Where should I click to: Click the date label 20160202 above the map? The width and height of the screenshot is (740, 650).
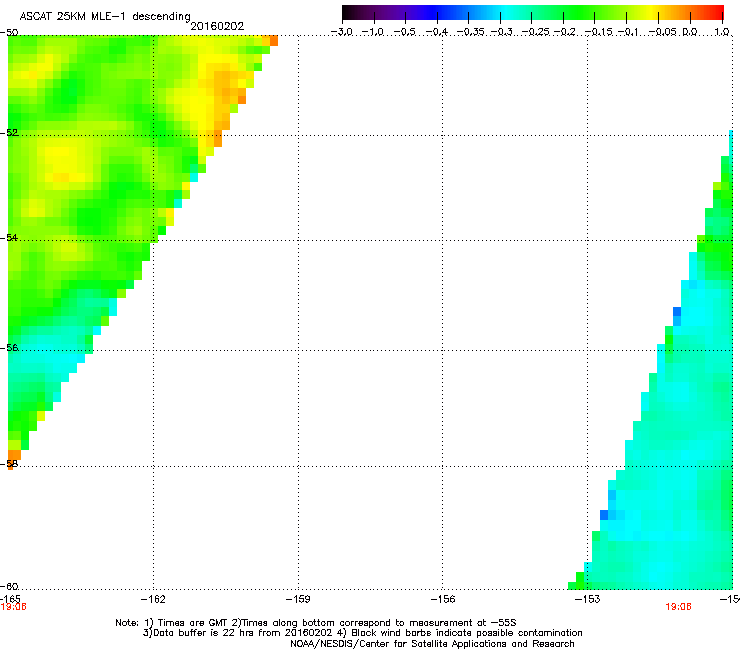coord(217,26)
